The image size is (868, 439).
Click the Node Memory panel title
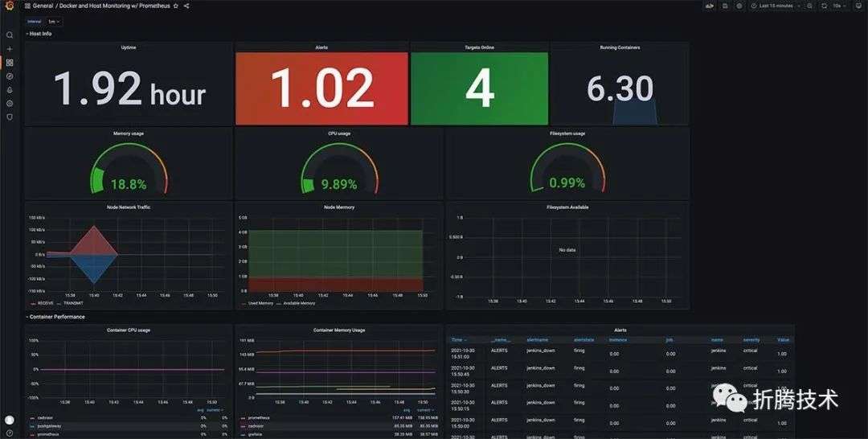pos(339,207)
